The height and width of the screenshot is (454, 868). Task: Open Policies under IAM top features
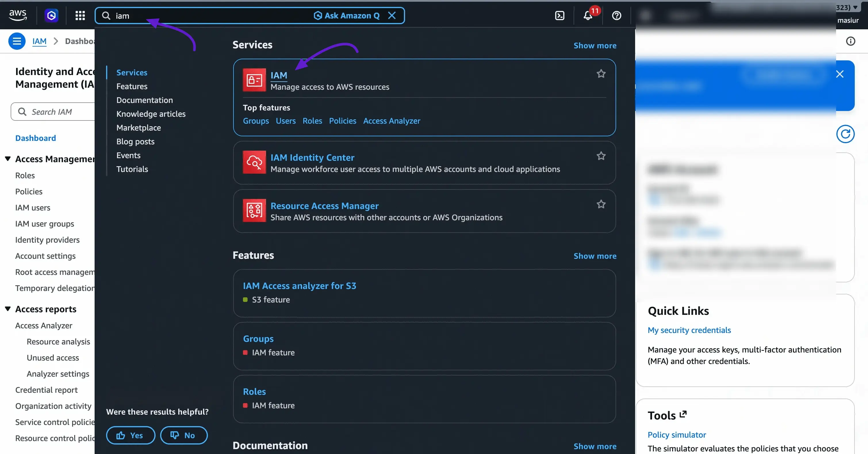pos(342,121)
